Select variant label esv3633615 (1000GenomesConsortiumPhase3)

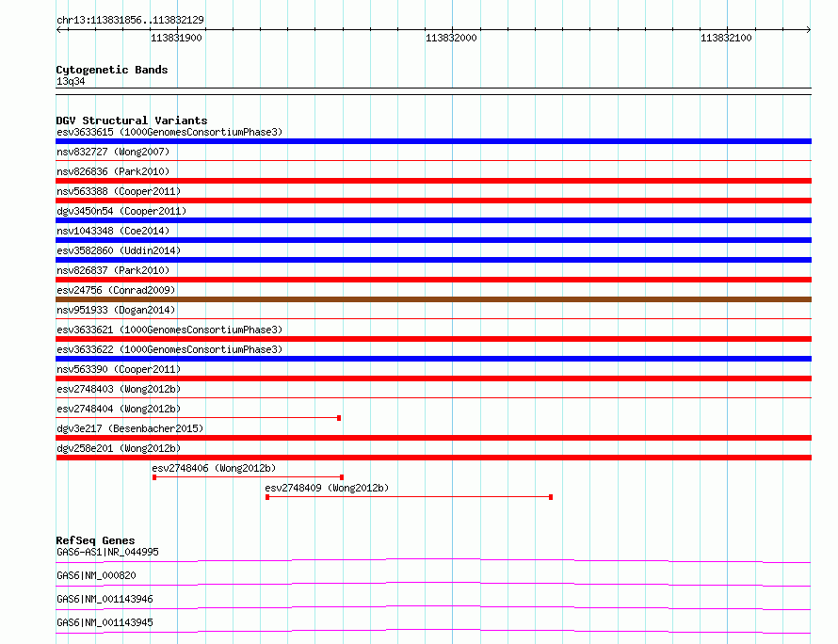169,132
